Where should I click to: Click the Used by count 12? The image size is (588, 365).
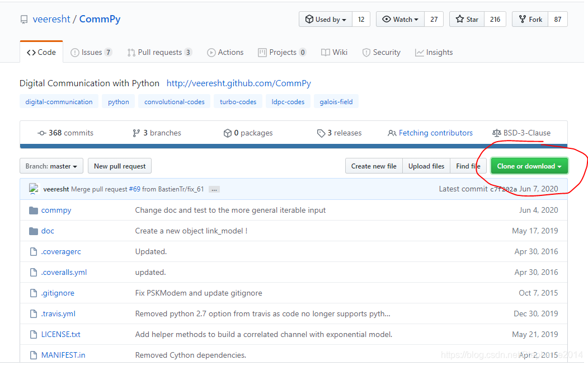point(361,19)
